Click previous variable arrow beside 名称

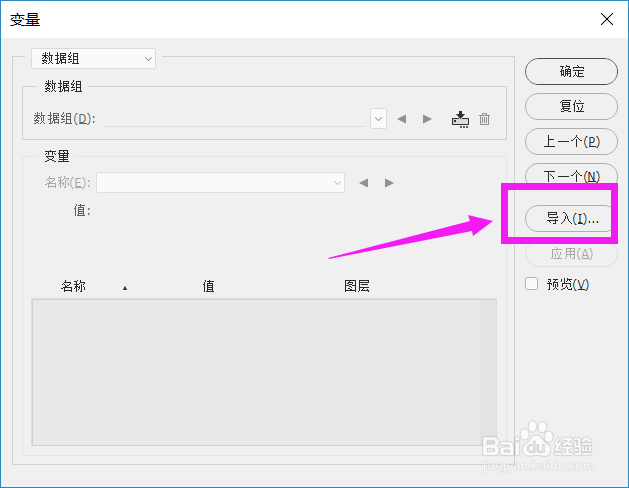364,183
